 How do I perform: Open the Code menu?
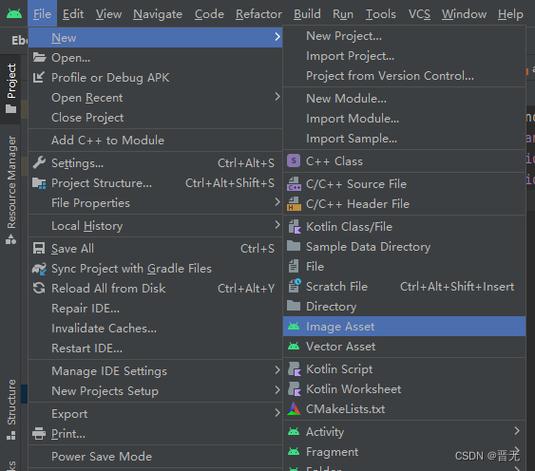209,14
